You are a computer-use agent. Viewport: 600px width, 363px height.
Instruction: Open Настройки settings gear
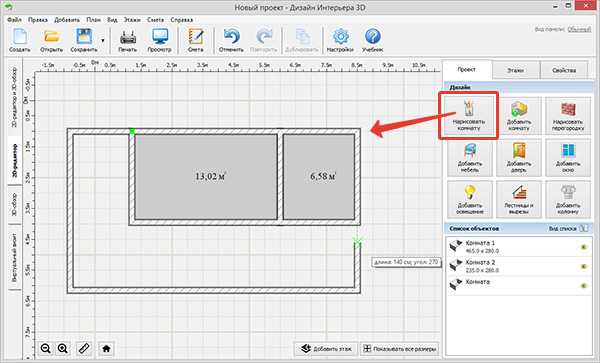tap(340, 40)
